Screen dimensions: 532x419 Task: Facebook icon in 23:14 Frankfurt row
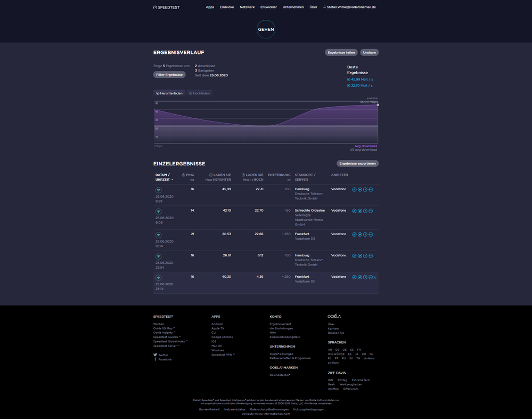pyautogui.click(x=365, y=277)
